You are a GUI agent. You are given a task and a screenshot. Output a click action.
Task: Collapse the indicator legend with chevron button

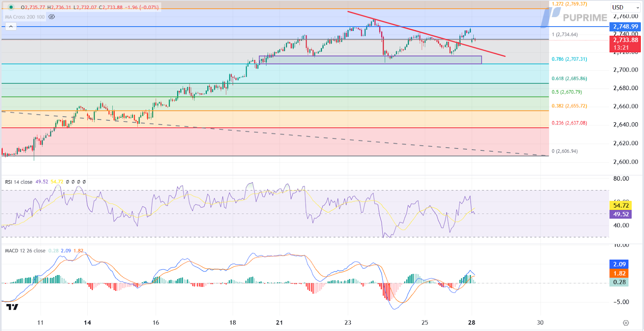[11, 27]
